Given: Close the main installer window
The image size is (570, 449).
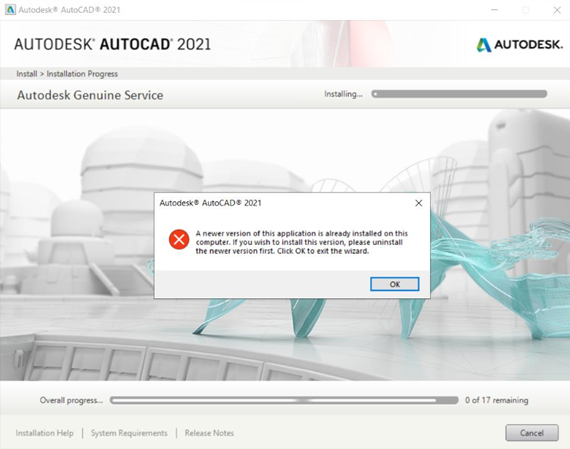Looking at the screenshot, I should [x=557, y=10].
